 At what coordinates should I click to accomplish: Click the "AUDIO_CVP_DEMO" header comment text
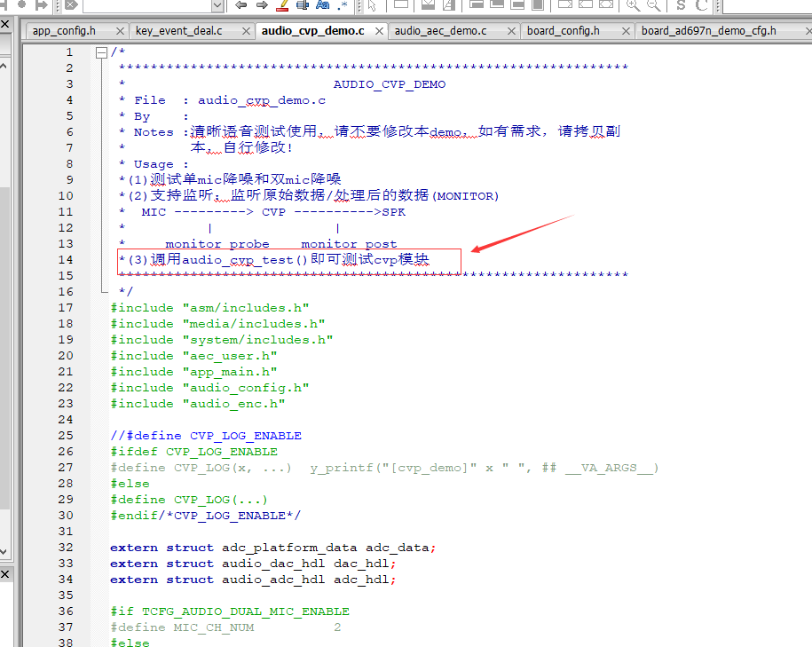390,84
